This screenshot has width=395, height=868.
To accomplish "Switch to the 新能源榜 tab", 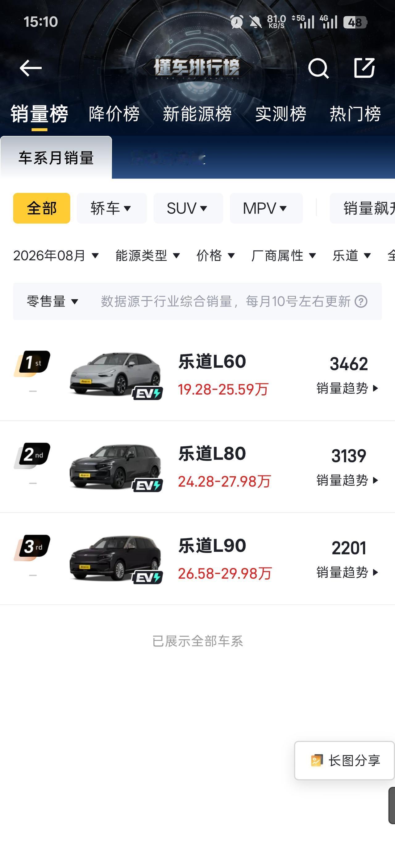I will (x=197, y=113).
